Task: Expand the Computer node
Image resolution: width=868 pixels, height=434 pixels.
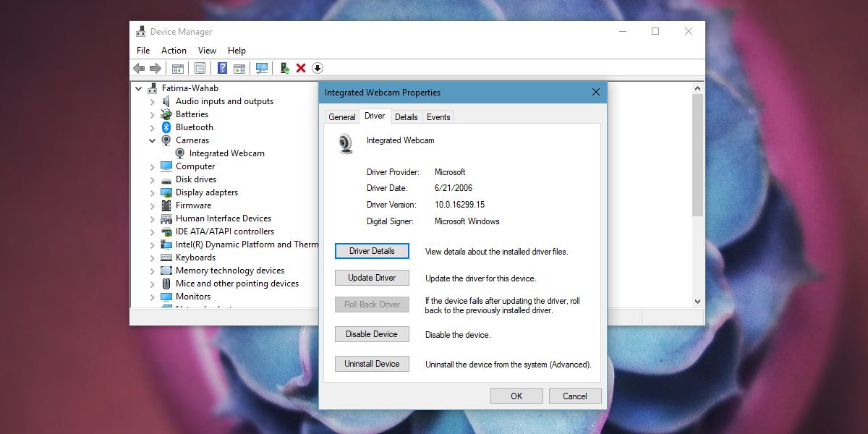Action: 152,166
